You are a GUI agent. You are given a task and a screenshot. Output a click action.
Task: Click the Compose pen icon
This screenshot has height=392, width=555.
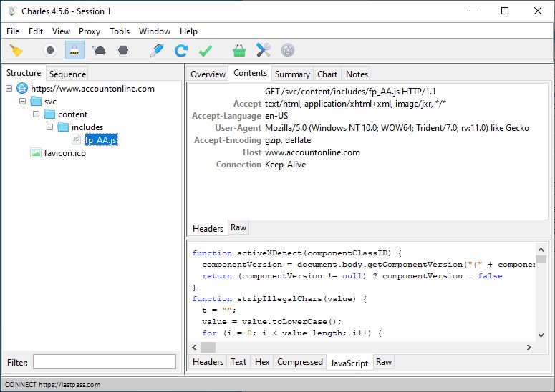click(x=156, y=50)
